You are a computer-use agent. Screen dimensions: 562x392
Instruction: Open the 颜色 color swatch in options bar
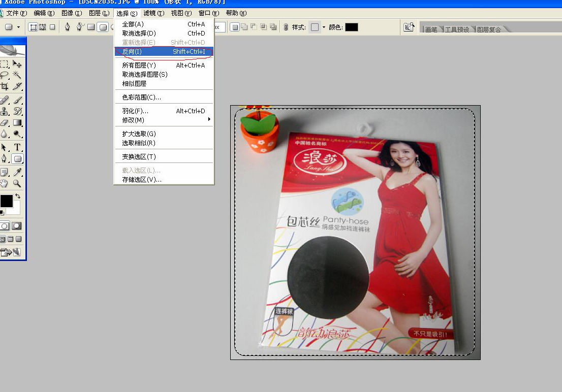pyautogui.click(x=352, y=27)
